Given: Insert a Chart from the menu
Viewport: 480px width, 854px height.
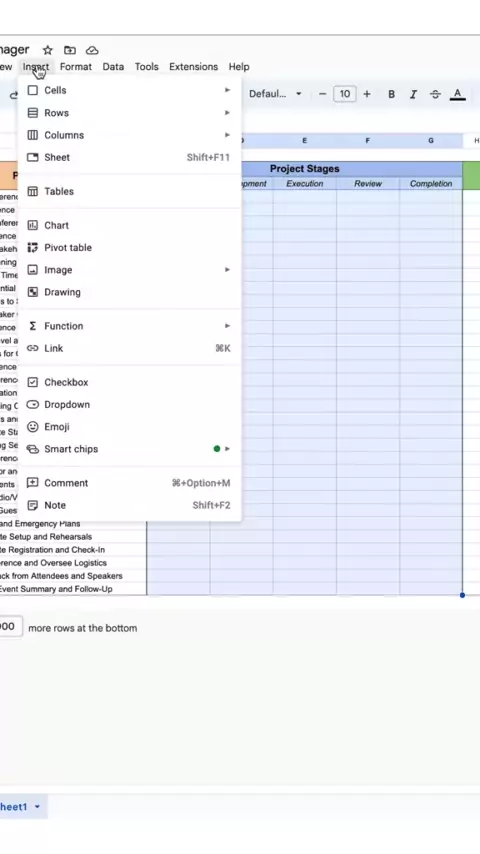Looking at the screenshot, I should coord(130,225).
